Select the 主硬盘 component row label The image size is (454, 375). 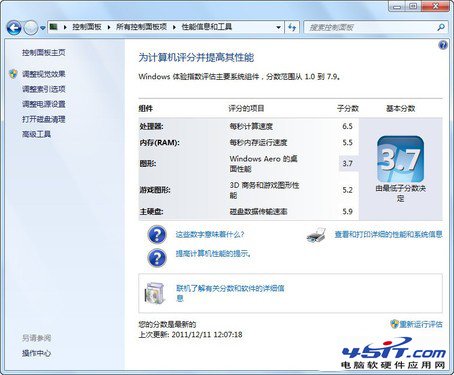coord(151,212)
